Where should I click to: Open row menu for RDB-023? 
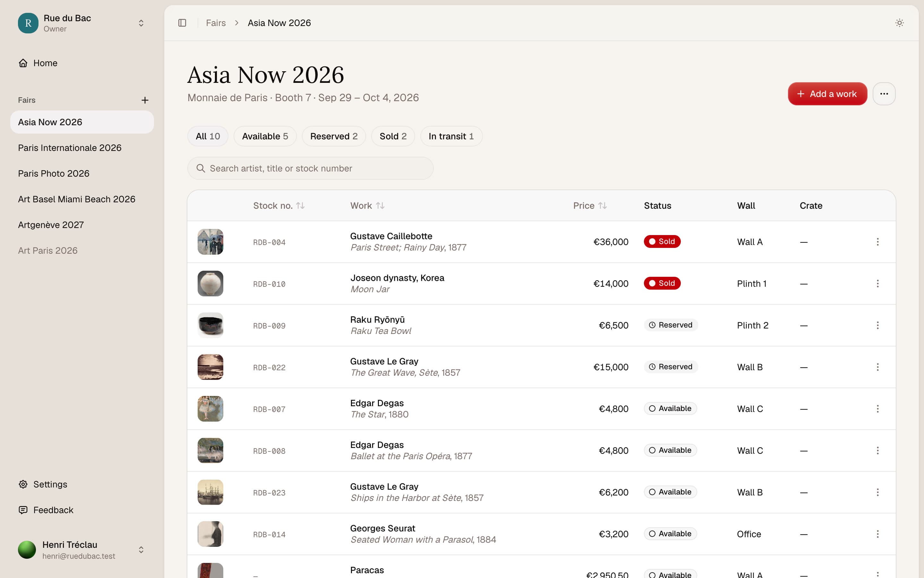pyautogui.click(x=877, y=492)
